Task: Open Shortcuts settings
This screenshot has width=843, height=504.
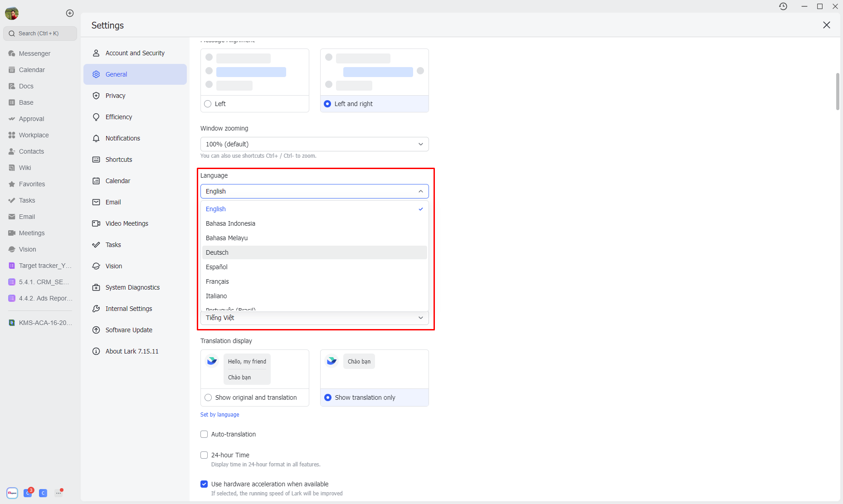Action: coord(135,160)
